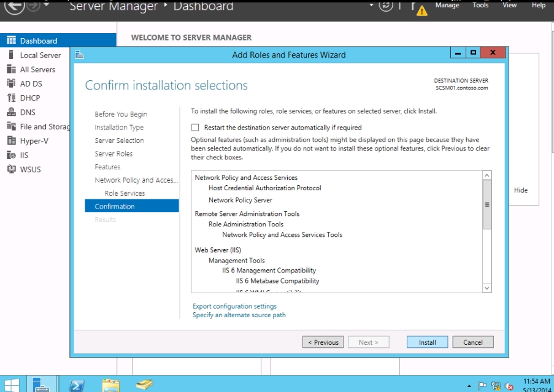Open the Manage menu
The height and width of the screenshot is (392, 554).
point(447,5)
